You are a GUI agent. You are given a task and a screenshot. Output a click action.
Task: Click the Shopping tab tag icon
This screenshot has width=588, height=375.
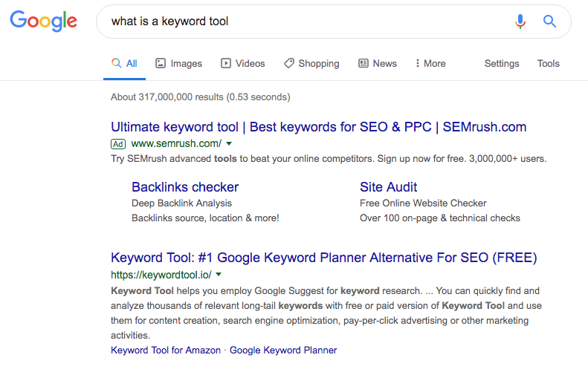point(288,63)
